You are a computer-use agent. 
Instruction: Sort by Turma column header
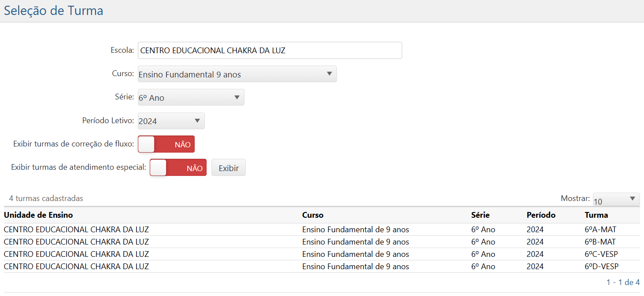click(596, 215)
